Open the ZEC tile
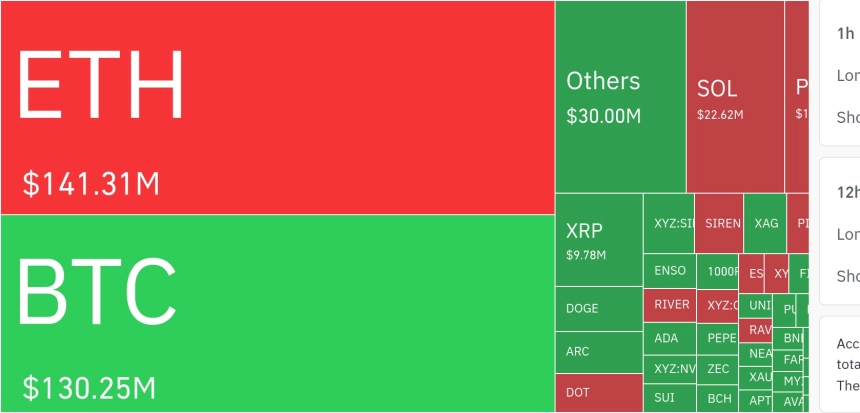 719,369
